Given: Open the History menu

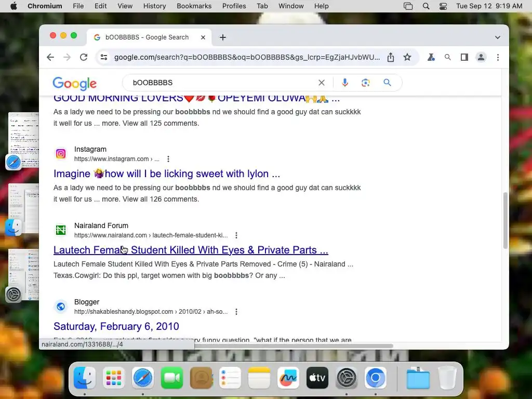Looking at the screenshot, I should 154,6.
